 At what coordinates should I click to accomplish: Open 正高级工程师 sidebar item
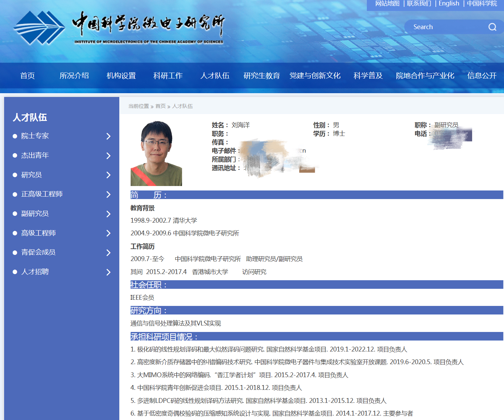click(42, 194)
